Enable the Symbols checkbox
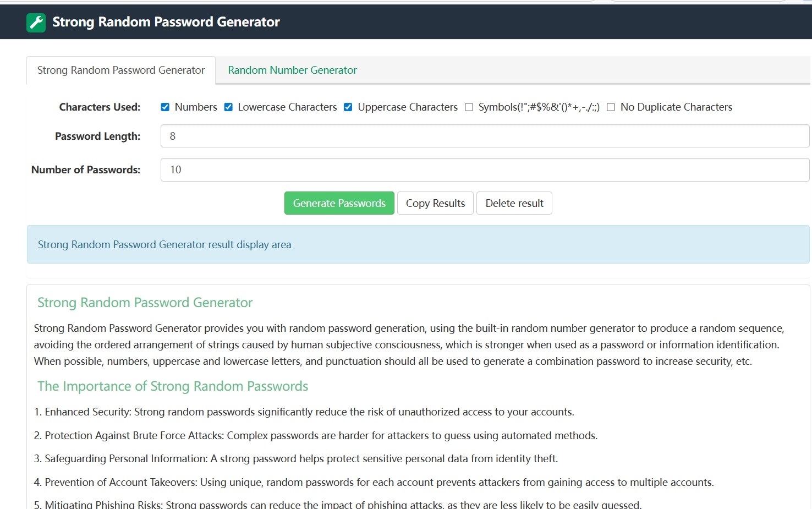Screen dimensions: 812x509 469,107
